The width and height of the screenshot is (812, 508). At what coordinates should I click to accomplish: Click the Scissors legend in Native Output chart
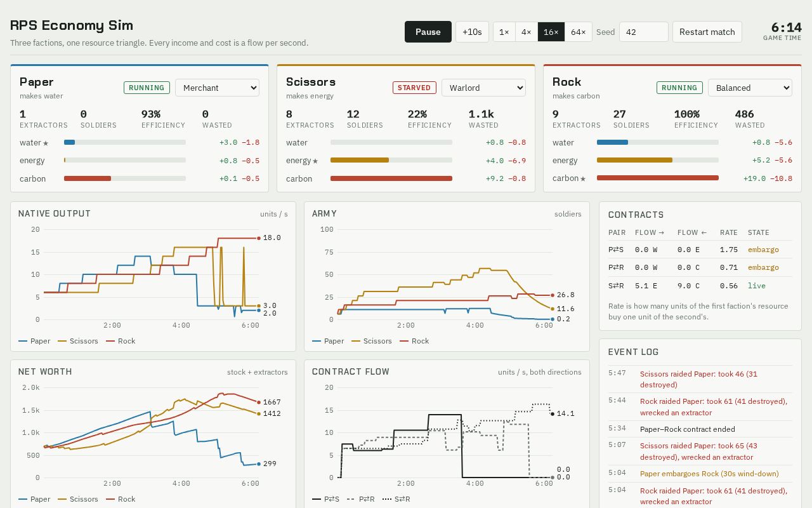tap(78, 341)
